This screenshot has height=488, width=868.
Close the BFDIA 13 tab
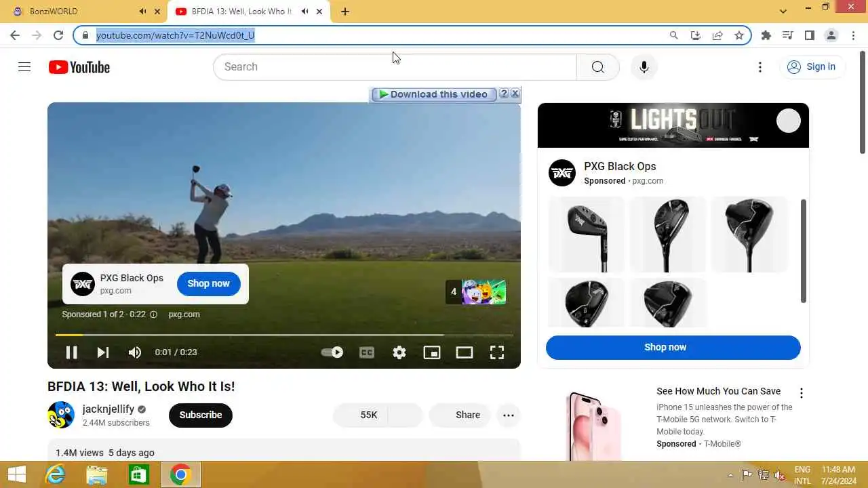(319, 12)
